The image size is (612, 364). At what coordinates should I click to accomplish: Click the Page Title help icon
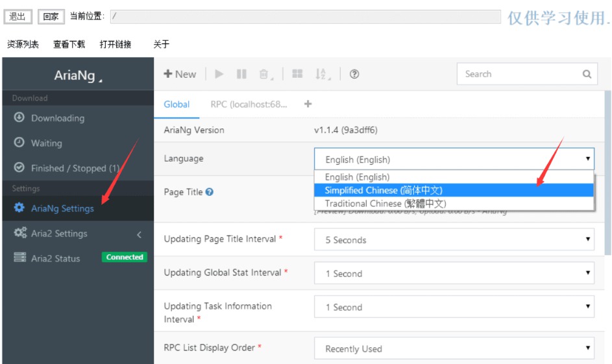click(x=210, y=192)
